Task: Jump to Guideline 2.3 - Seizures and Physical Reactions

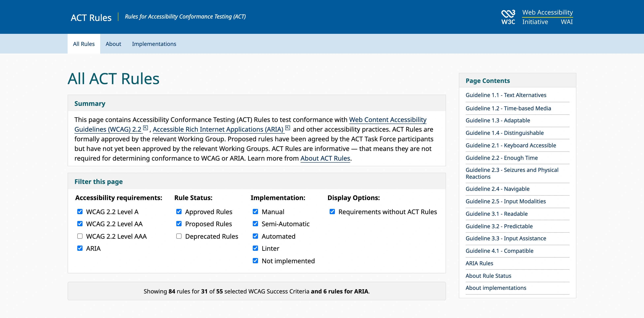Action: pyautogui.click(x=512, y=173)
